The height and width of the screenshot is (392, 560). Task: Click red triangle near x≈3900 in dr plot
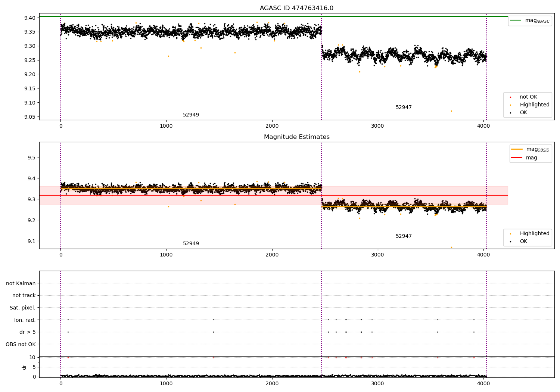474,357
